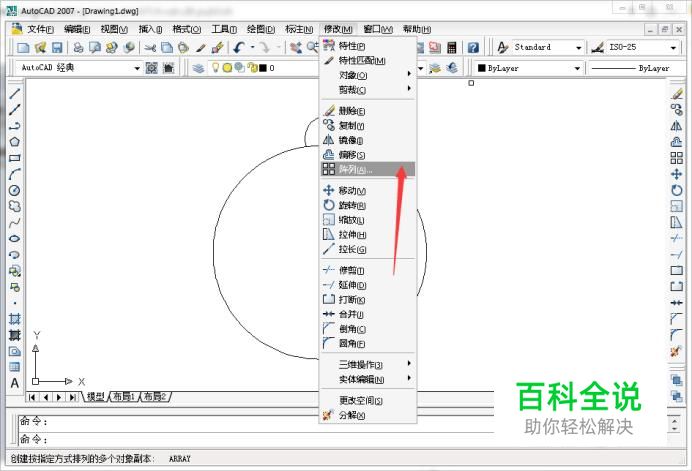692x471 pixels.
Task: Select the Spline tool in draw toolbar
Action: coord(15,222)
